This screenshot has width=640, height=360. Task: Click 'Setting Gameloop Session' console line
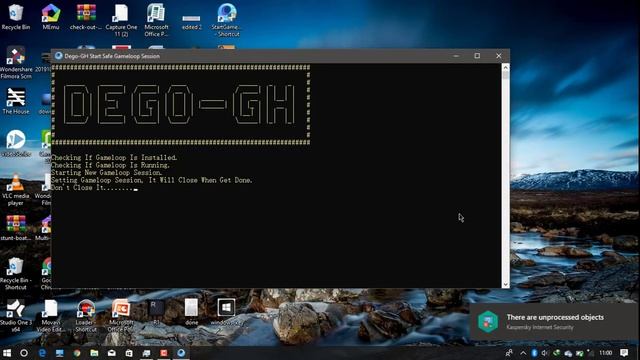click(x=152, y=180)
